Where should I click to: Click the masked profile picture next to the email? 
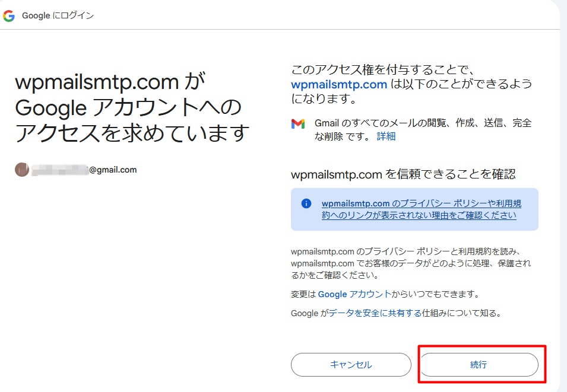point(21,170)
